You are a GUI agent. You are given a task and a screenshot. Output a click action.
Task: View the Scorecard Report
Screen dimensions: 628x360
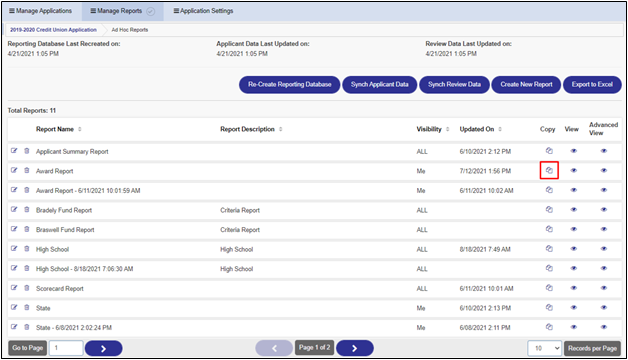point(574,288)
